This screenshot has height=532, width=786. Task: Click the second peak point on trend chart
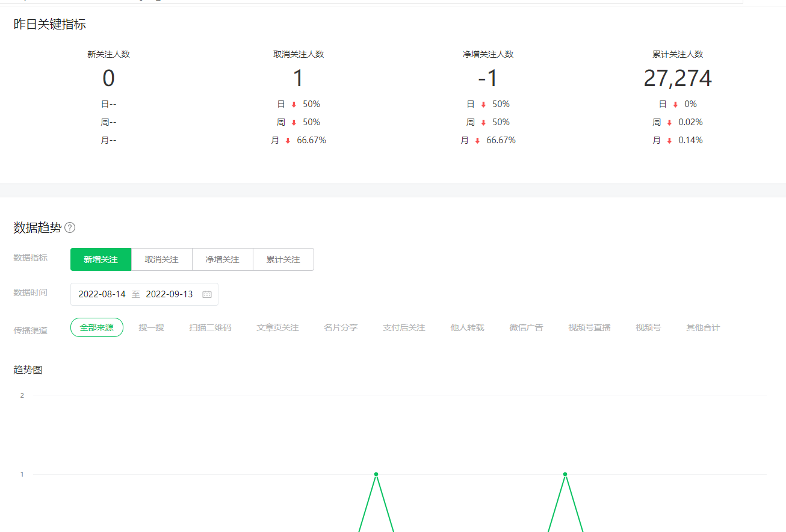pos(565,474)
